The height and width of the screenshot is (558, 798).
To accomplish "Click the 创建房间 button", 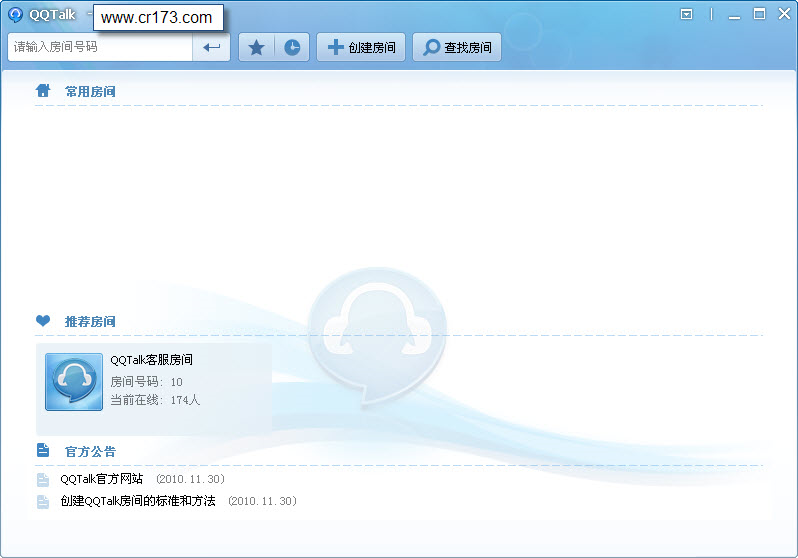I will (361, 47).
